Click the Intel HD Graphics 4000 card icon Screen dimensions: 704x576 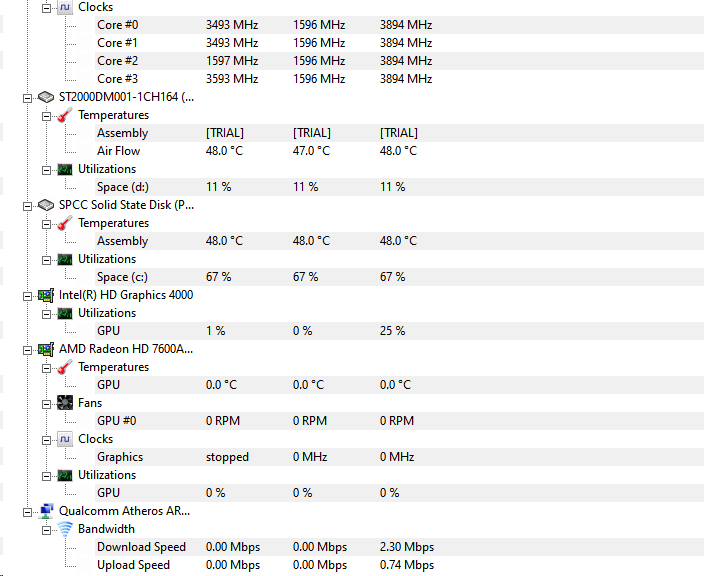tap(45, 295)
